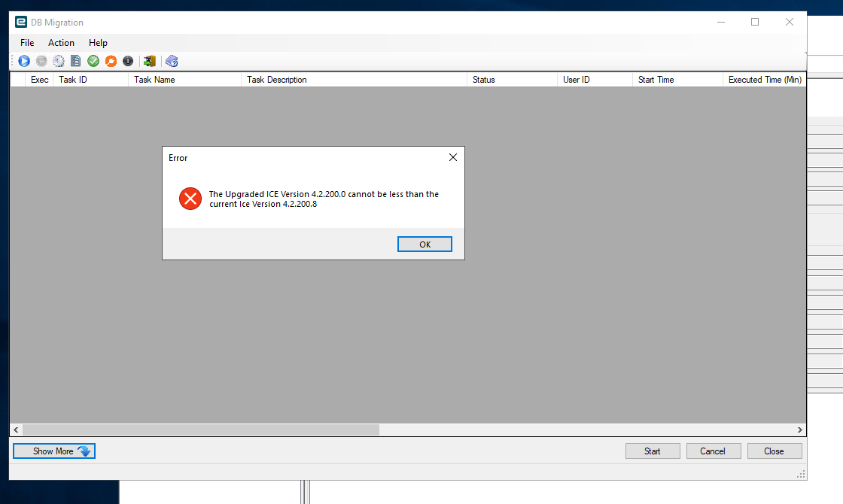Screen dimensions: 843x504
Task: Click the green checkmark toolbar icon
Action: (x=93, y=61)
